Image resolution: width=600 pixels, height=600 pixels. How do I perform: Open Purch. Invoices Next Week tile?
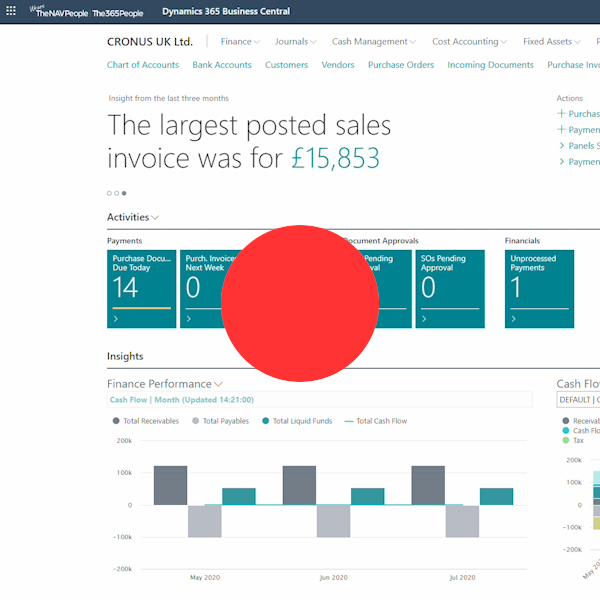tap(203, 289)
